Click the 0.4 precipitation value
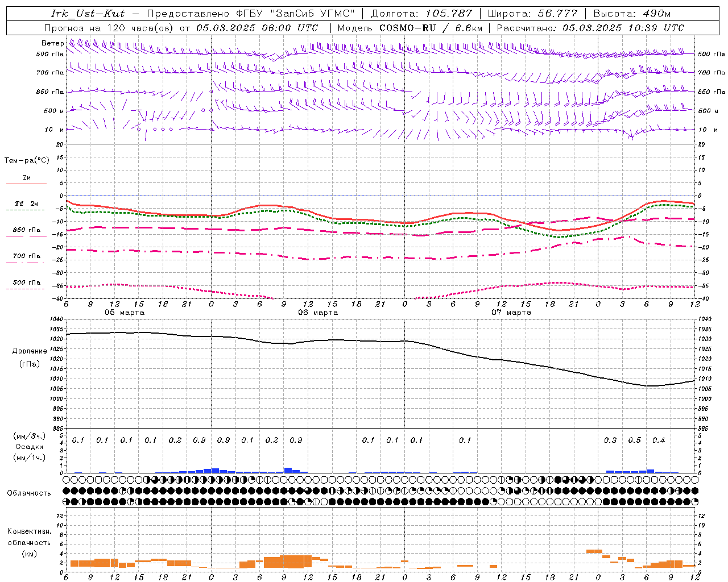This screenshot has height=582, width=728. pyautogui.click(x=659, y=440)
